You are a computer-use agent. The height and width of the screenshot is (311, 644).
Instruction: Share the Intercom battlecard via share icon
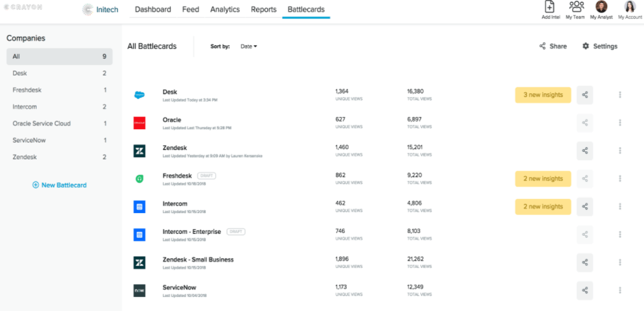(585, 206)
